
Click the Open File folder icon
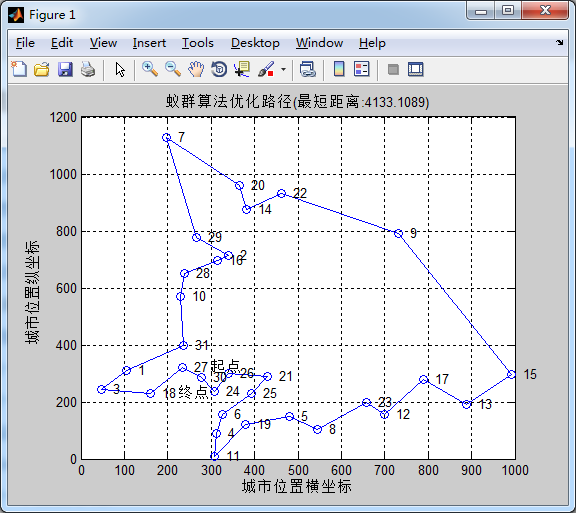tap(42, 69)
